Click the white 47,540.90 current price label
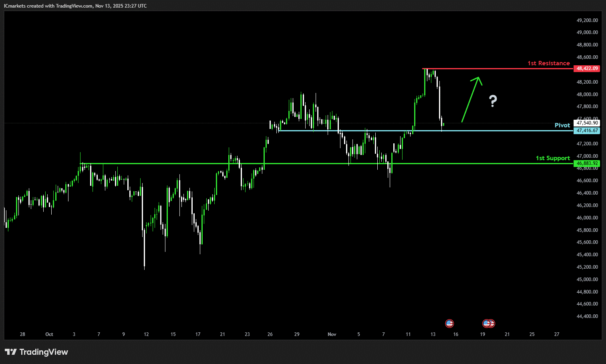This screenshot has height=364, width=606. (x=587, y=123)
